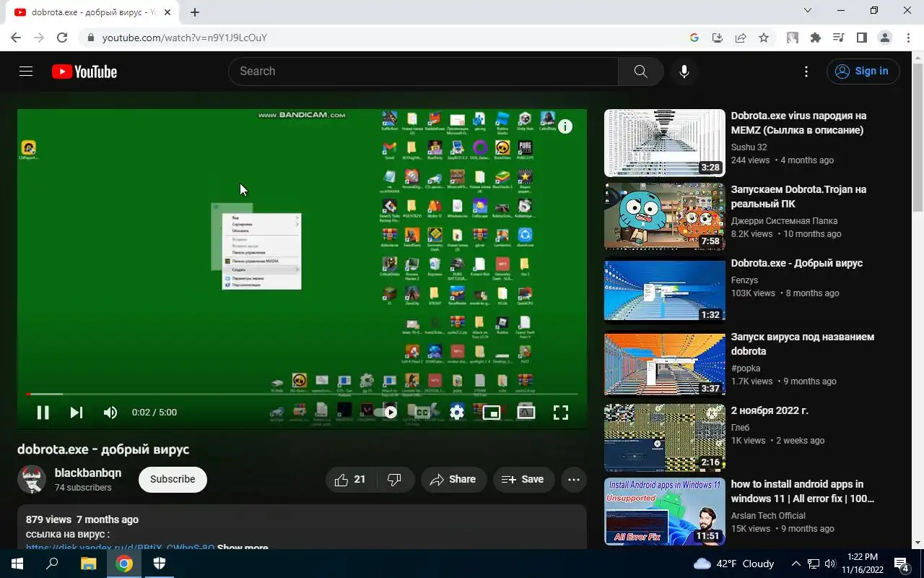Screen dimensions: 924x578
Task: Open the Extensions puzzle menu
Action: click(x=816, y=38)
